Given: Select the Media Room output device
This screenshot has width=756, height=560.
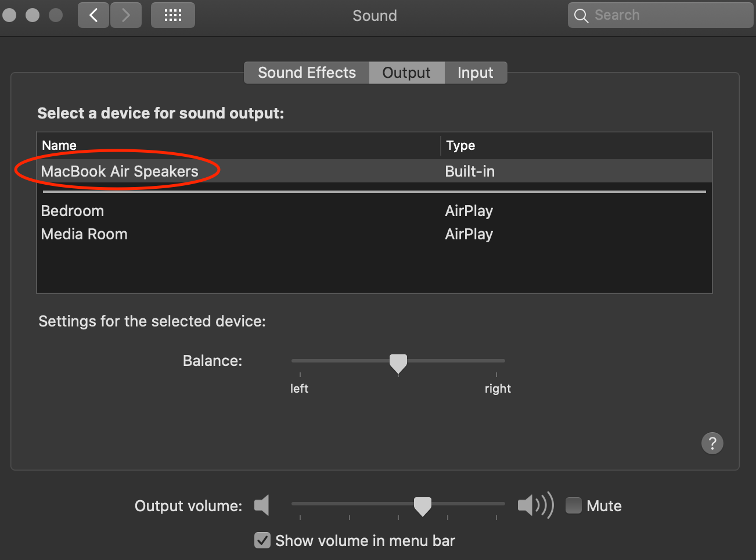Looking at the screenshot, I should pos(84,234).
